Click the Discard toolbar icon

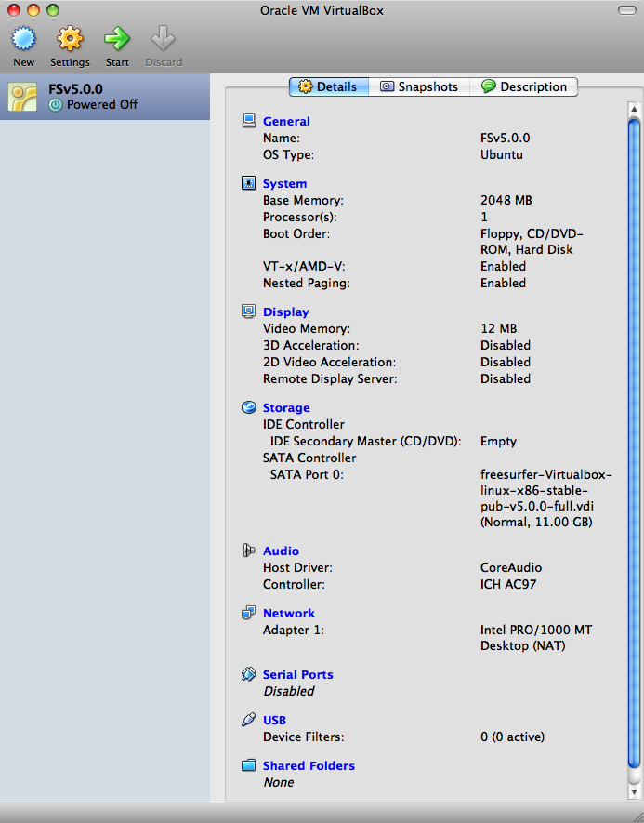164,40
